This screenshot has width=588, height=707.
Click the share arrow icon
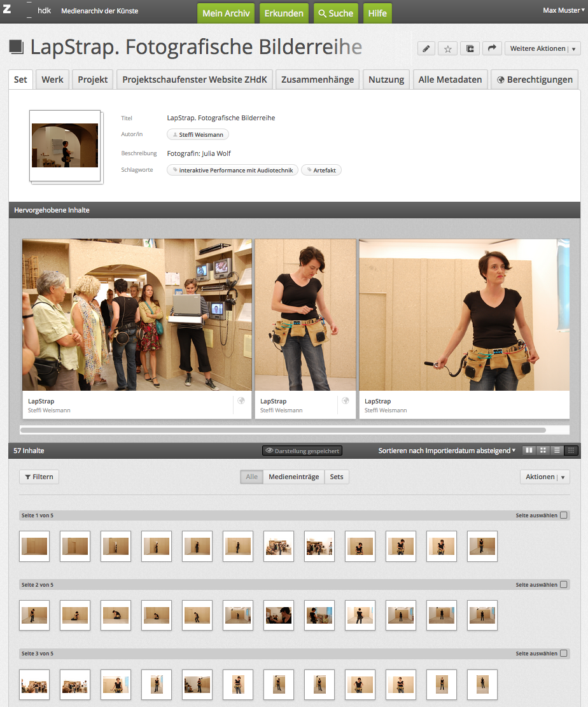(x=492, y=48)
